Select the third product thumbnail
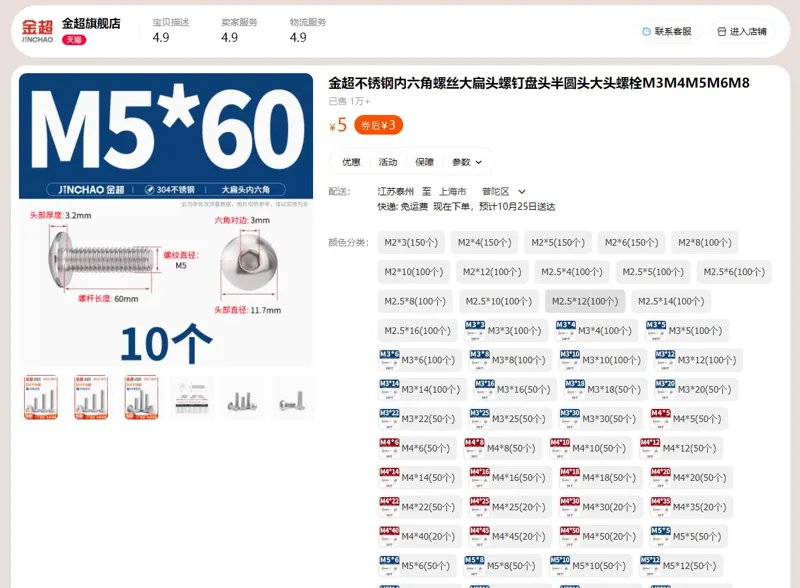800x588 pixels. pyautogui.click(x=141, y=398)
